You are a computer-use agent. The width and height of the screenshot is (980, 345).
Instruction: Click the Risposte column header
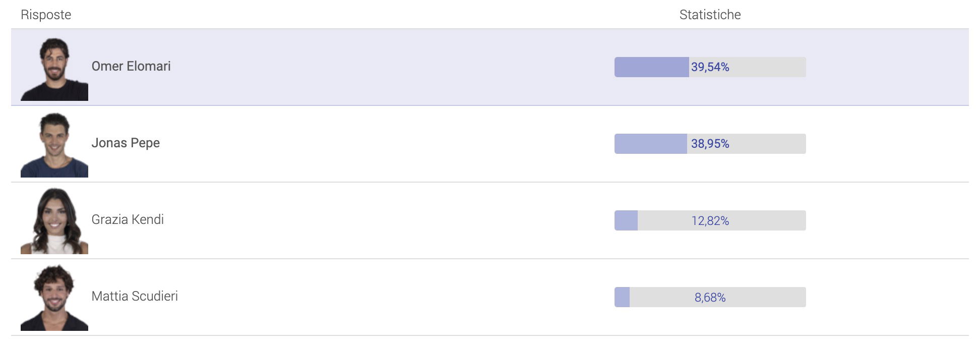coord(46,15)
